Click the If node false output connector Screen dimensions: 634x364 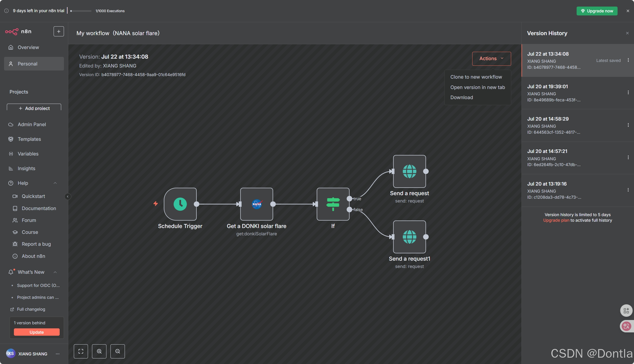tap(349, 209)
